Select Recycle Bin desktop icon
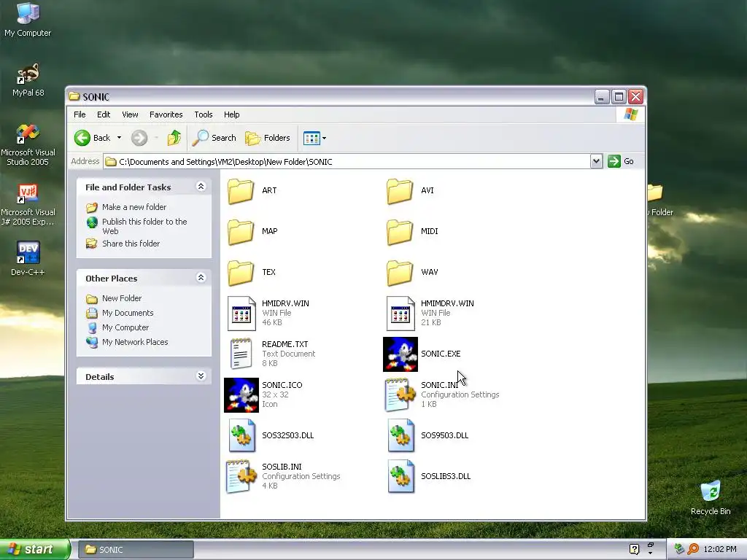 (711, 498)
